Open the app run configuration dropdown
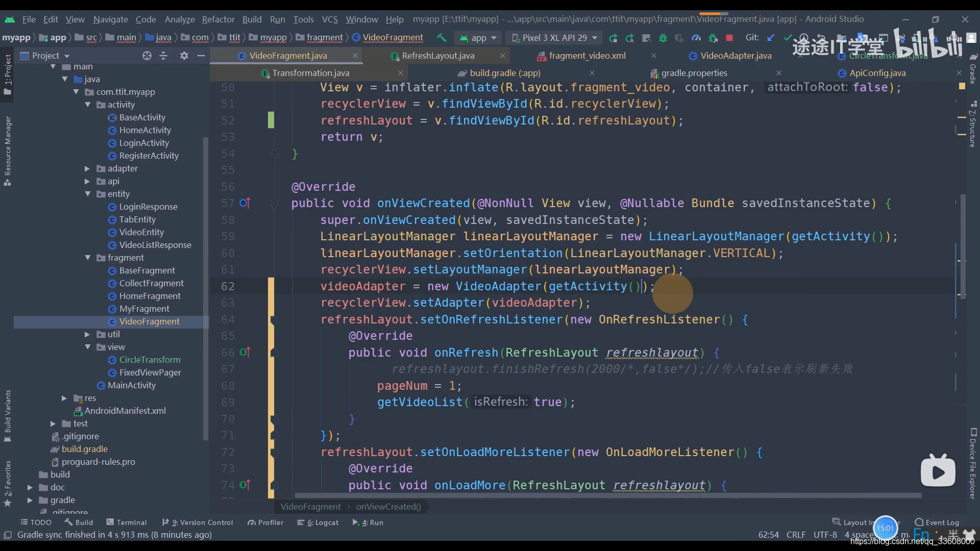The height and width of the screenshot is (551, 980). [x=478, y=38]
